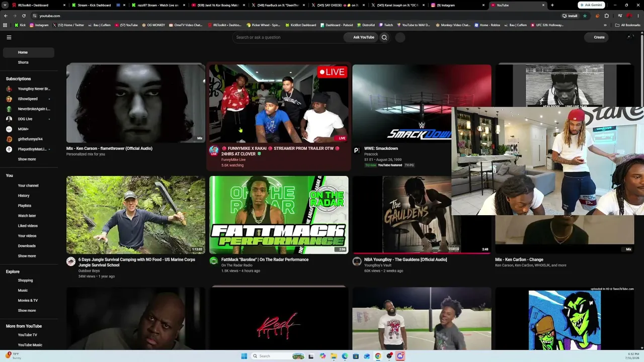Open Microsoft Store from the taskbar
Image resolution: width=644 pixels, height=362 pixels.
click(x=356, y=356)
